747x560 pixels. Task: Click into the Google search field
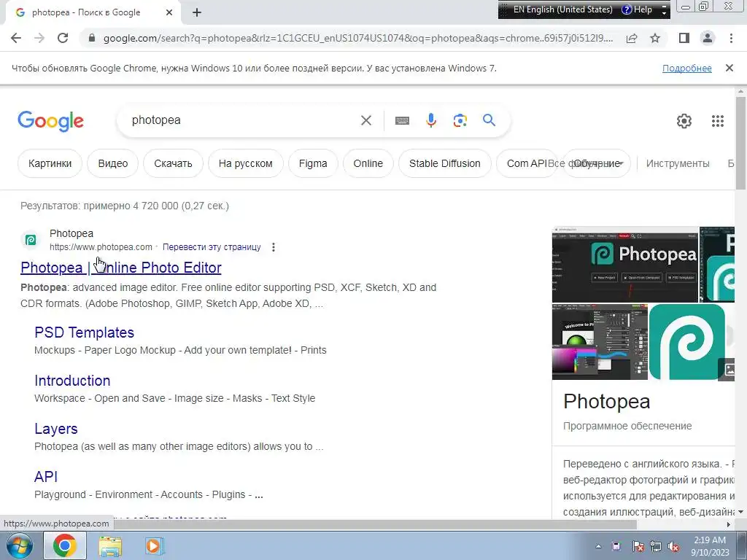(x=243, y=120)
